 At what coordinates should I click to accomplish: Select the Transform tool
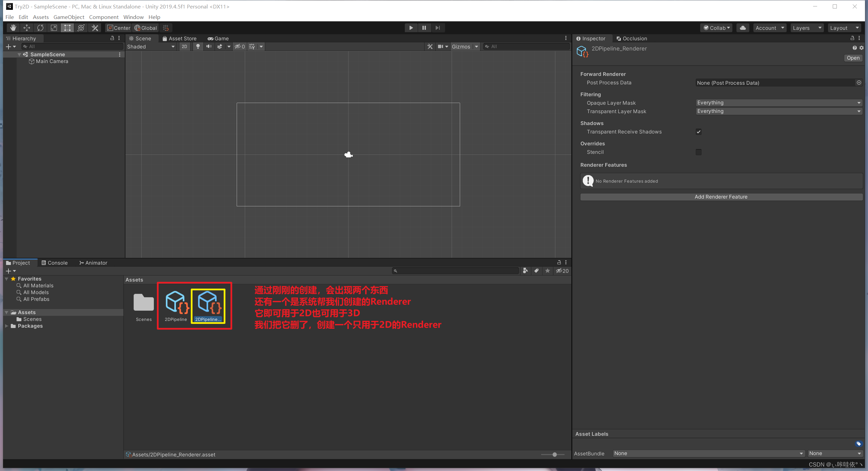pyautogui.click(x=81, y=28)
